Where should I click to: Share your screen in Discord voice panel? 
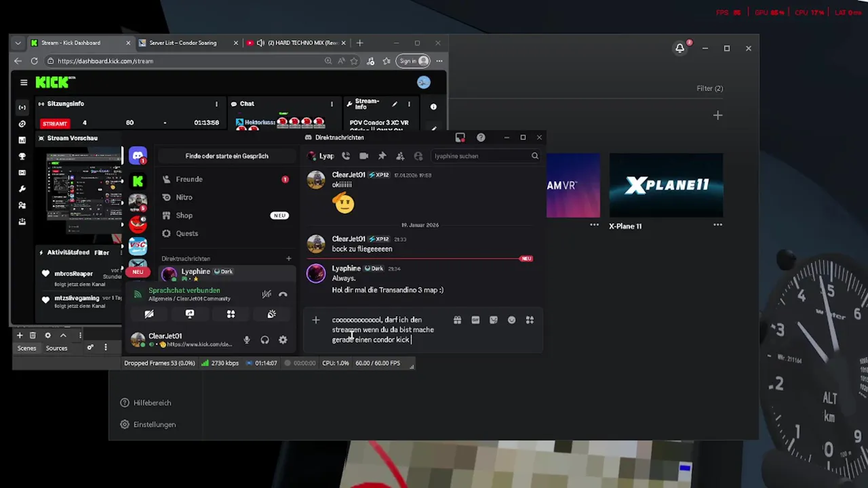pos(190,314)
